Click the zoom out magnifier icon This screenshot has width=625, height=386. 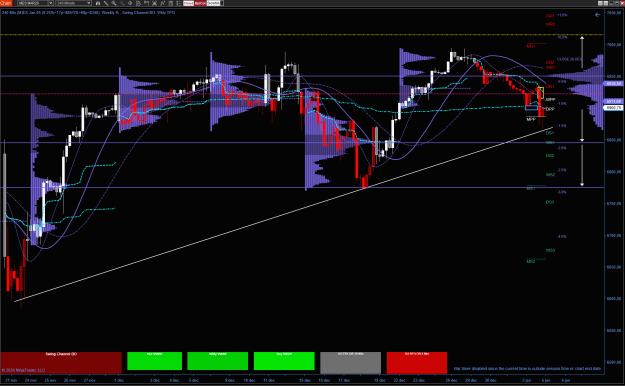(122, 3)
